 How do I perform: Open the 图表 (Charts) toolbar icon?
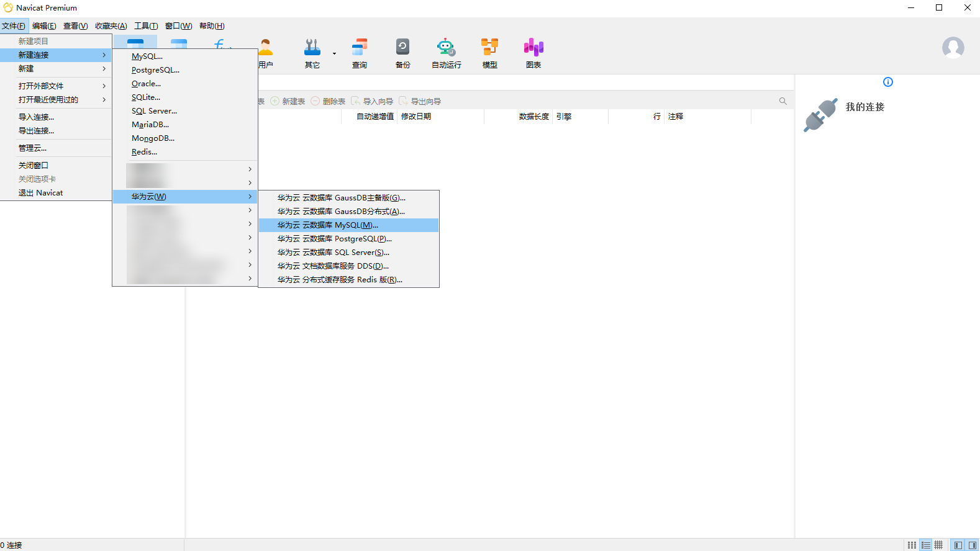pyautogui.click(x=533, y=53)
